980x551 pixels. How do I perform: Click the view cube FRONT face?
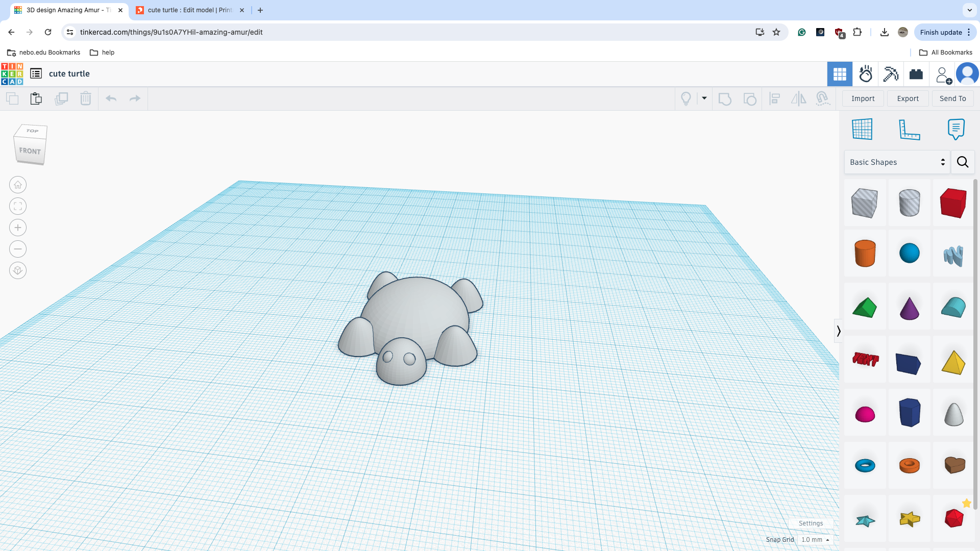(x=30, y=151)
